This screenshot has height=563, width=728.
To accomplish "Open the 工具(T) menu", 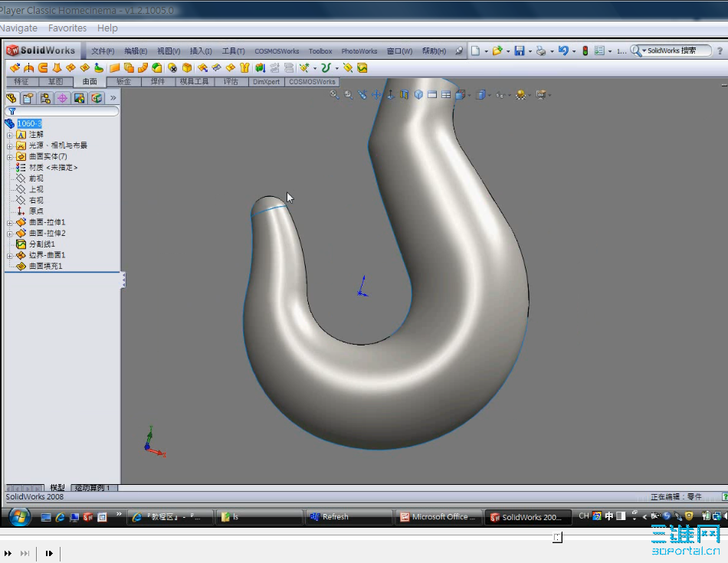I will point(233,51).
